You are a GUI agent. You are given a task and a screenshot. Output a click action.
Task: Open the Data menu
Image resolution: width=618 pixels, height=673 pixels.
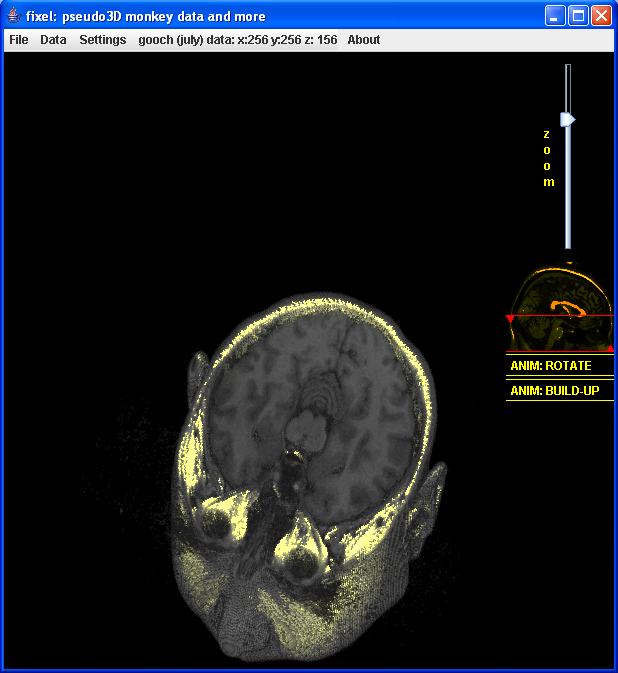click(x=53, y=40)
